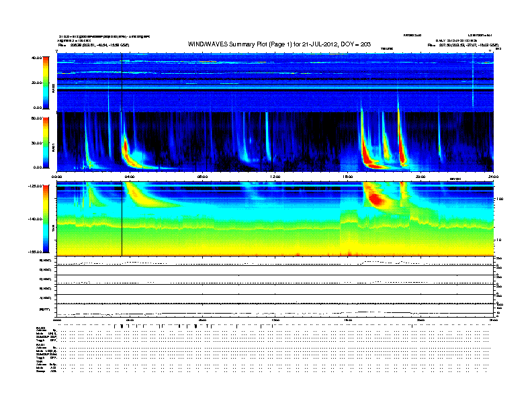Click the -155.00 tick on TNR color scale
The image size is (532, 411).
[x=35, y=252]
